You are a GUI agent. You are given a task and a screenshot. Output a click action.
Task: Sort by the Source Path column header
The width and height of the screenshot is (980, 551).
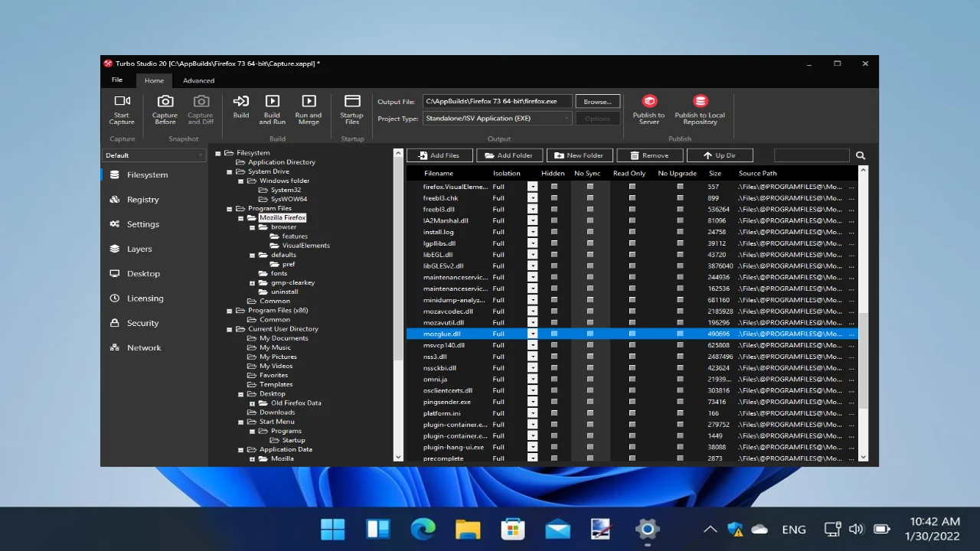pos(758,173)
